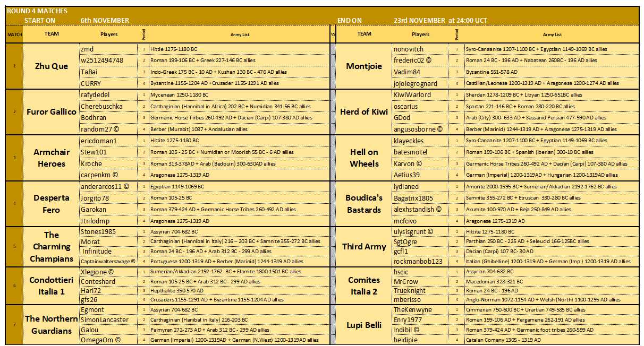Click army list 'Dacian (Carpi) 107 BC- 30 AD'
The width and height of the screenshot is (644, 346).
(x=499, y=252)
